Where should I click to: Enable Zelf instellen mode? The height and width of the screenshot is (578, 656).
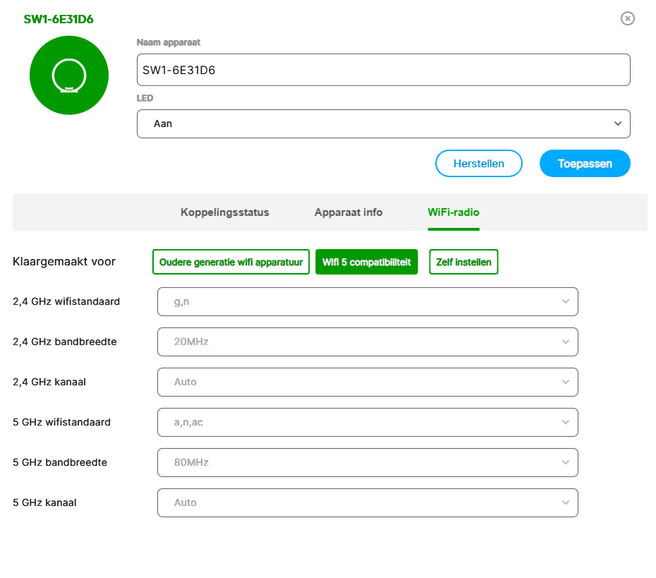(x=463, y=262)
